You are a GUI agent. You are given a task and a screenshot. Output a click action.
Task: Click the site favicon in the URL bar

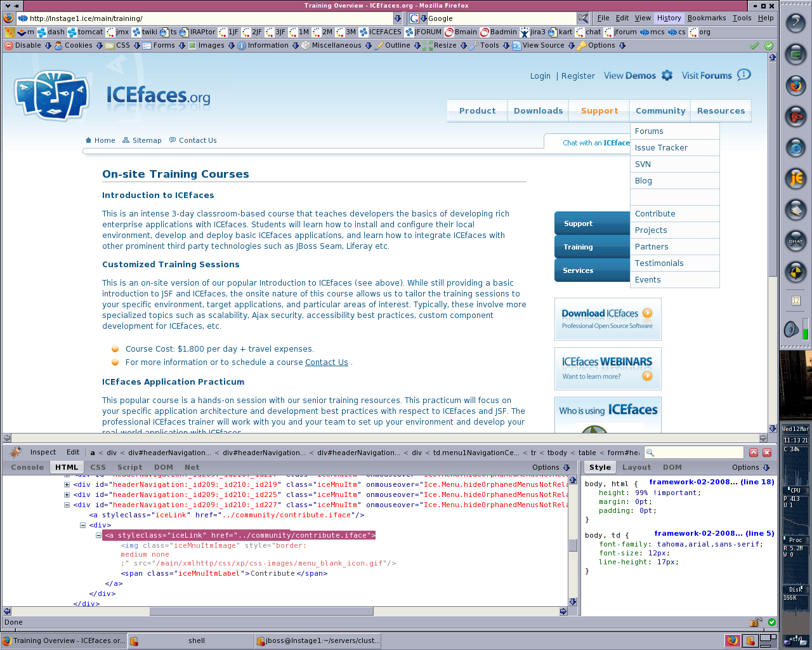(23, 18)
